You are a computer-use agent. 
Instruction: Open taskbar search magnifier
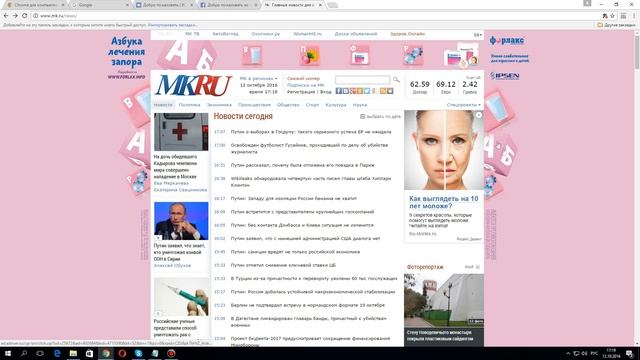pos(24,353)
